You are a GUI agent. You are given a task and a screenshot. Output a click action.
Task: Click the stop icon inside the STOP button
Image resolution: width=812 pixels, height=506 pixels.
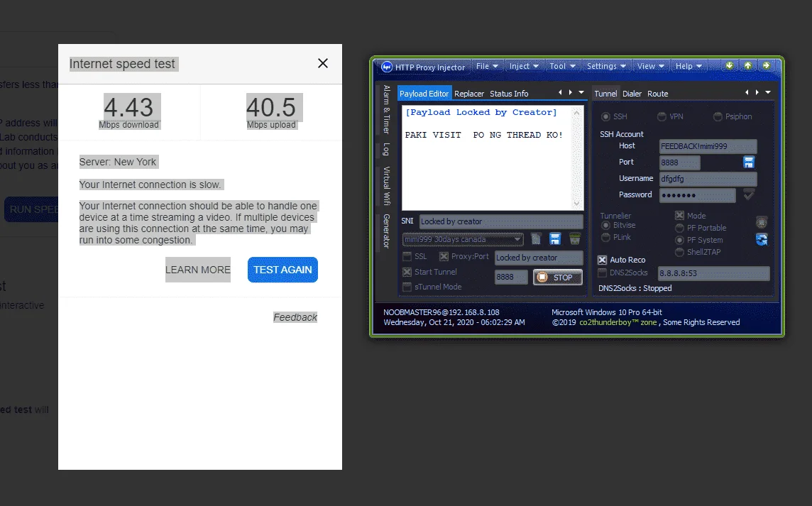tap(542, 277)
